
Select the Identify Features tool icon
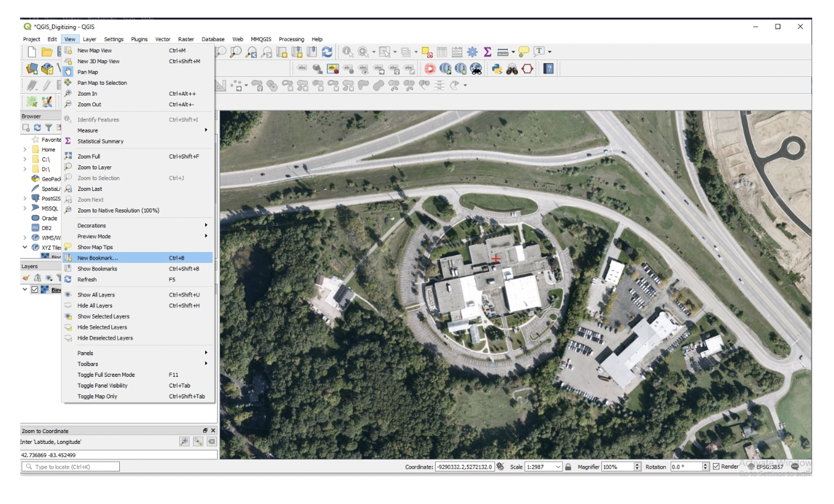point(347,52)
